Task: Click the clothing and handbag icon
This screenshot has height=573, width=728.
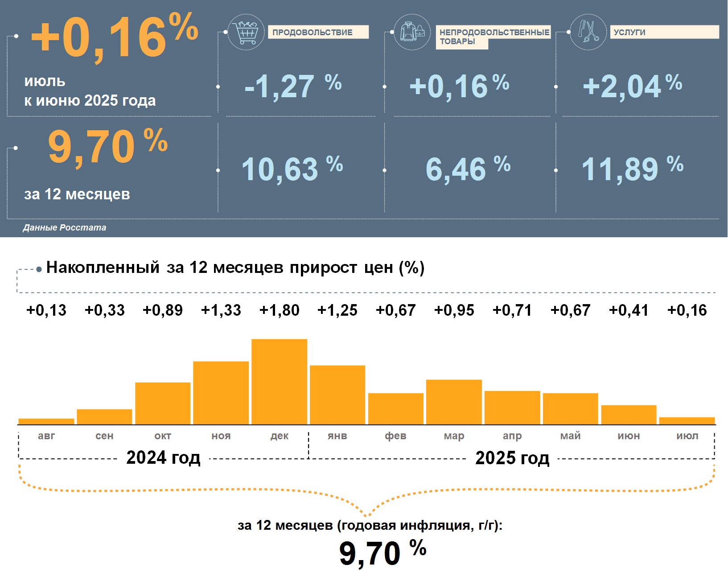Action: (412, 32)
